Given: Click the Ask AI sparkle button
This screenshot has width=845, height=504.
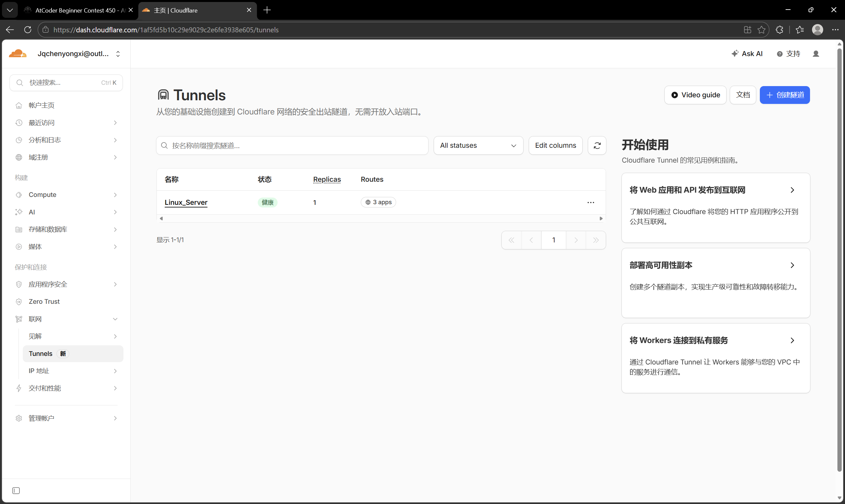Looking at the screenshot, I should click(747, 54).
